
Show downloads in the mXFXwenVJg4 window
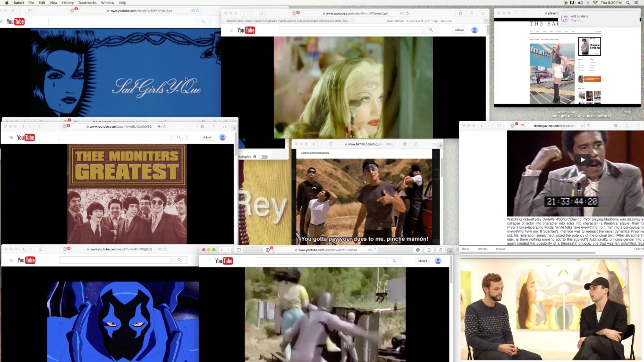(460, 13)
